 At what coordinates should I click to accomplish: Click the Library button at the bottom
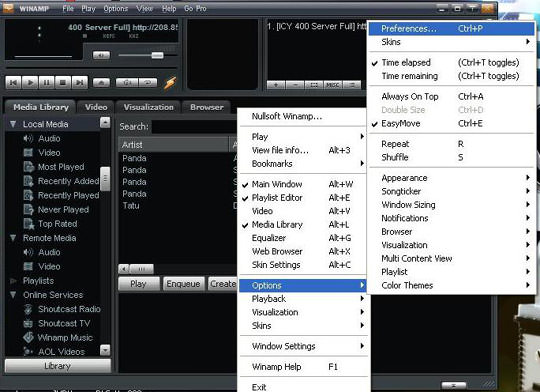tap(58, 366)
